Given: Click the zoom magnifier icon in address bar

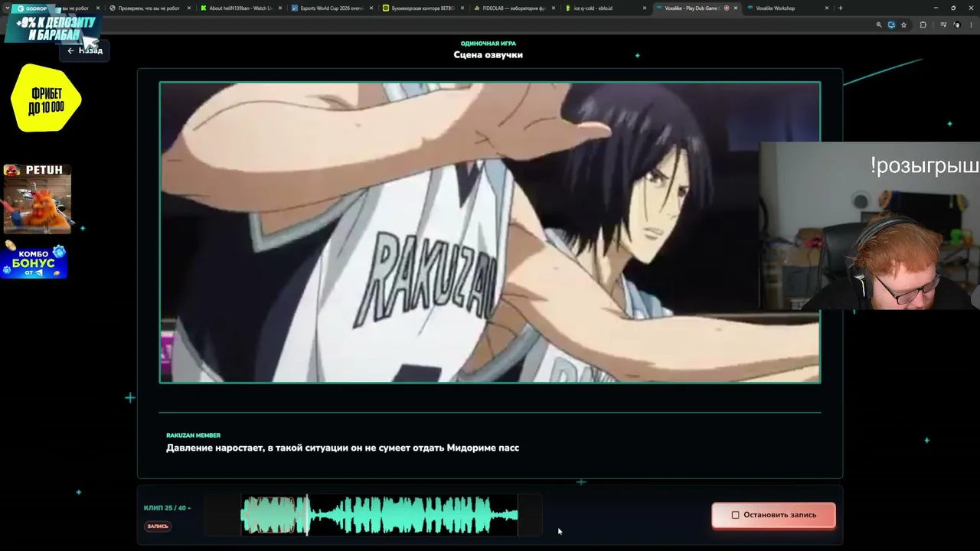Looking at the screenshot, I should (x=879, y=24).
